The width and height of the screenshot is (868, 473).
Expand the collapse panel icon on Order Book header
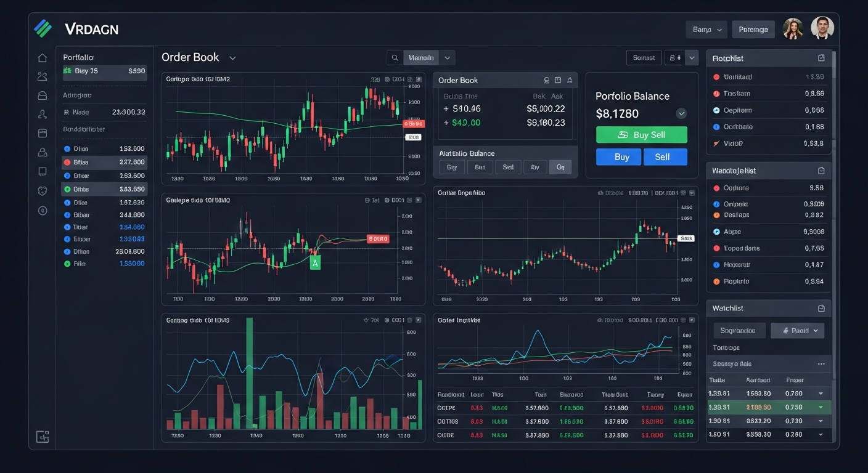(558, 79)
